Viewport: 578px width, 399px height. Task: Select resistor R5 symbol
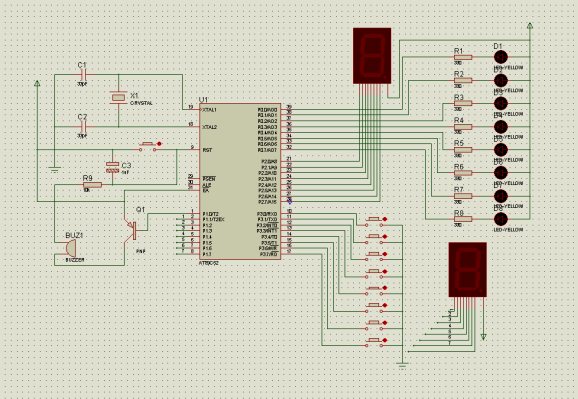(x=463, y=150)
